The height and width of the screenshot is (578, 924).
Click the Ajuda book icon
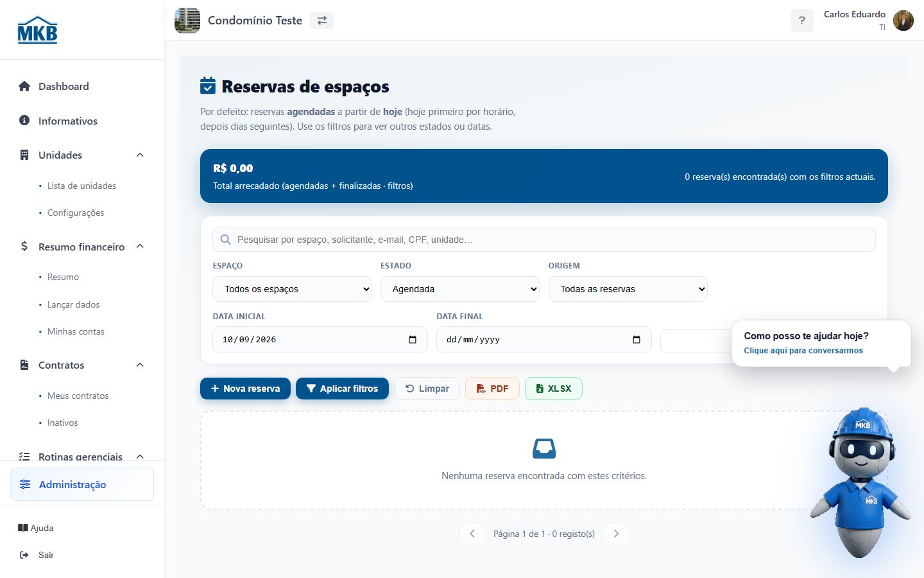coord(23,528)
